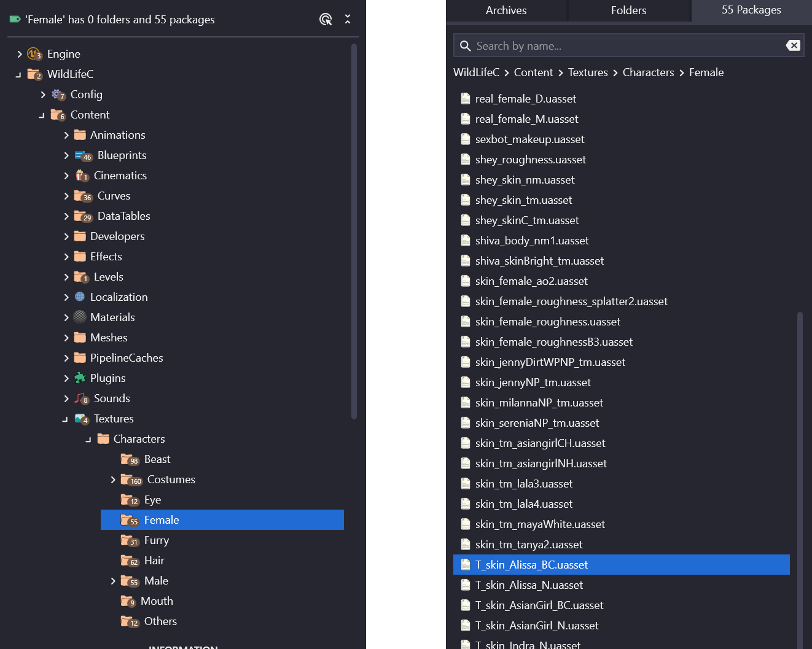Viewport: 812px width, 649px height.
Task: Expand the Engine tree node
Action: [20, 54]
